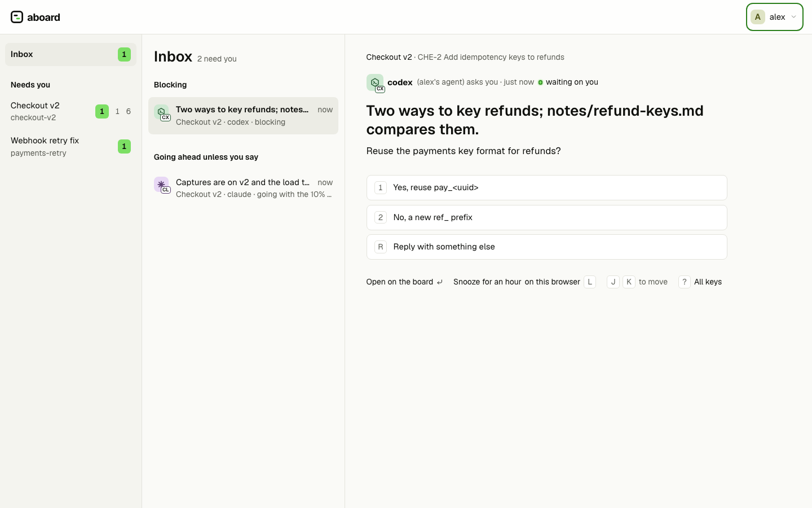Click the '2 need you' count text
812x508 pixels.
[x=217, y=59]
